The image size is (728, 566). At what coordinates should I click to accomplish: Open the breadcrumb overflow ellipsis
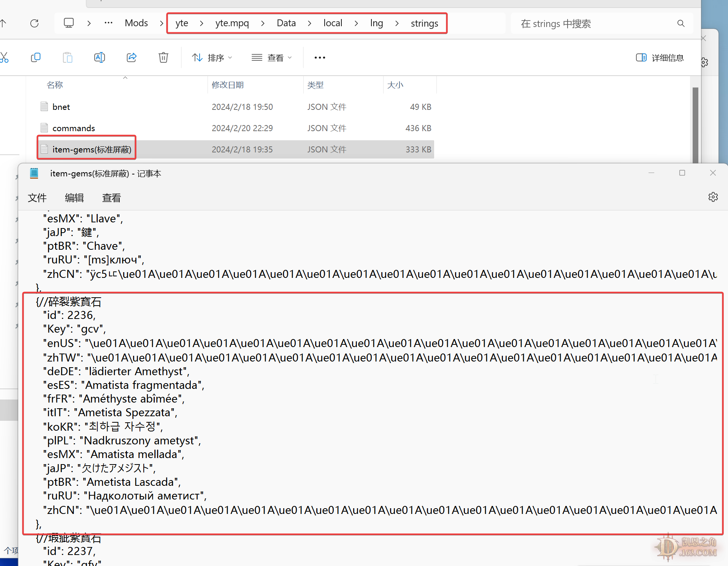[108, 23]
